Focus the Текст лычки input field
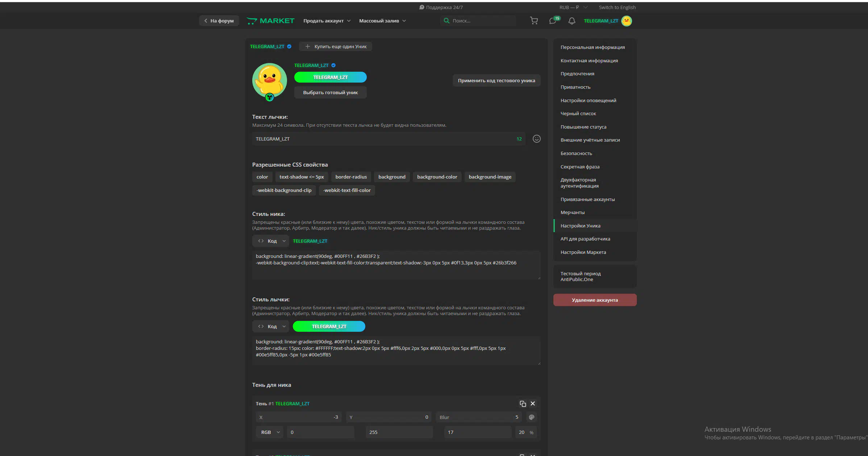The height and width of the screenshot is (456, 868). point(389,139)
